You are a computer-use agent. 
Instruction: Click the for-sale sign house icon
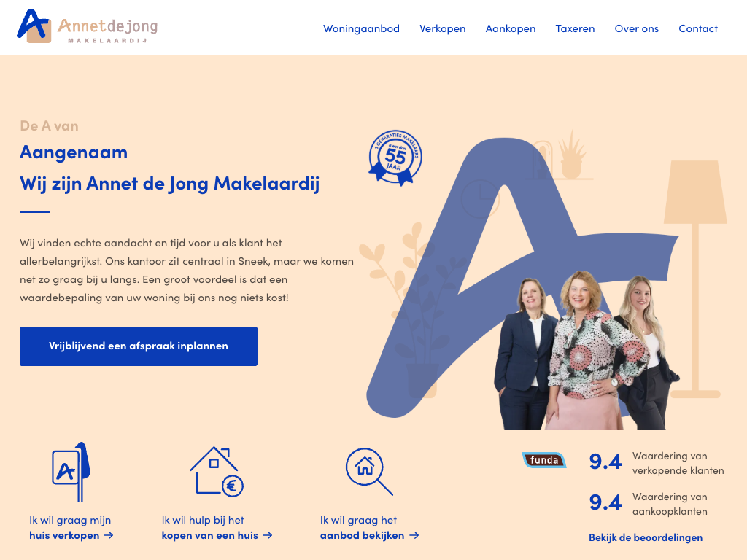point(71,472)
